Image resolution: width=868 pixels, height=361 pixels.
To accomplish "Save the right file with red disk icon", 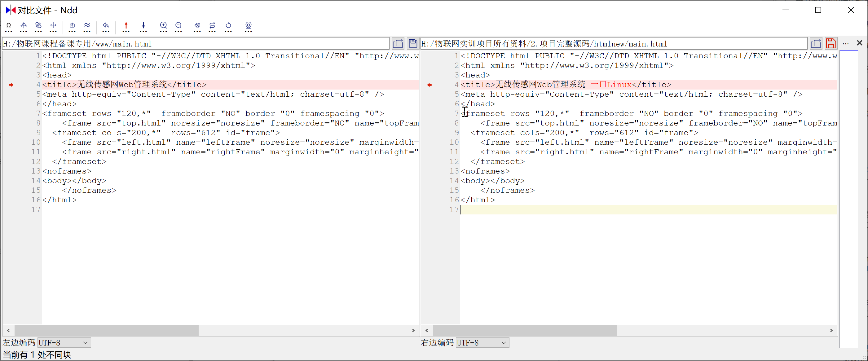I will click(831, 43).
